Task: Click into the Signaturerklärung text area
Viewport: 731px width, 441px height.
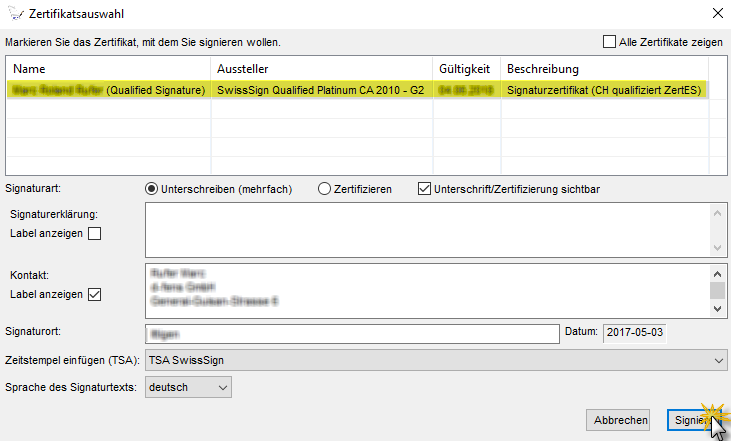Action: click(x=427, y=229)
